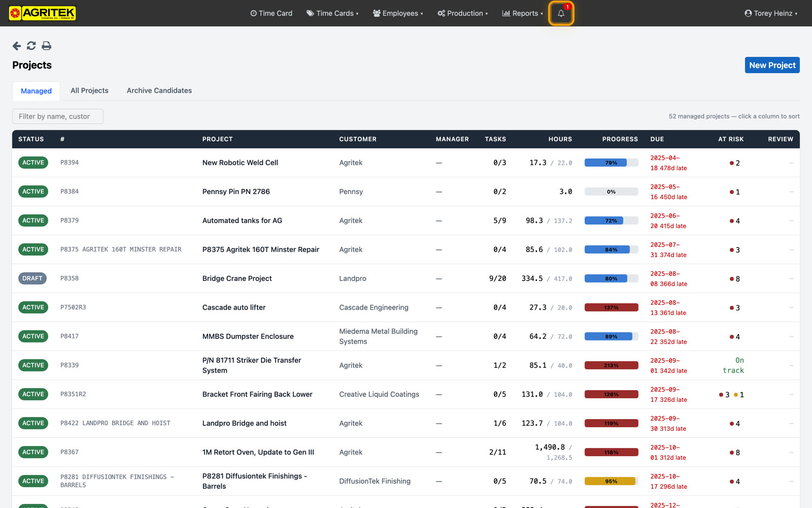Click the at-risk count for P8351R2

tap(731, 395)
